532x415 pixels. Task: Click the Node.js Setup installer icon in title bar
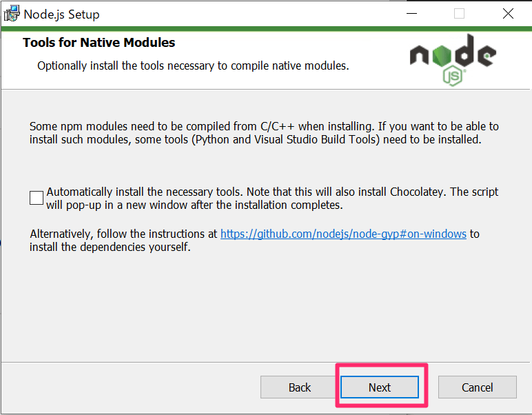tap(12, 14)
